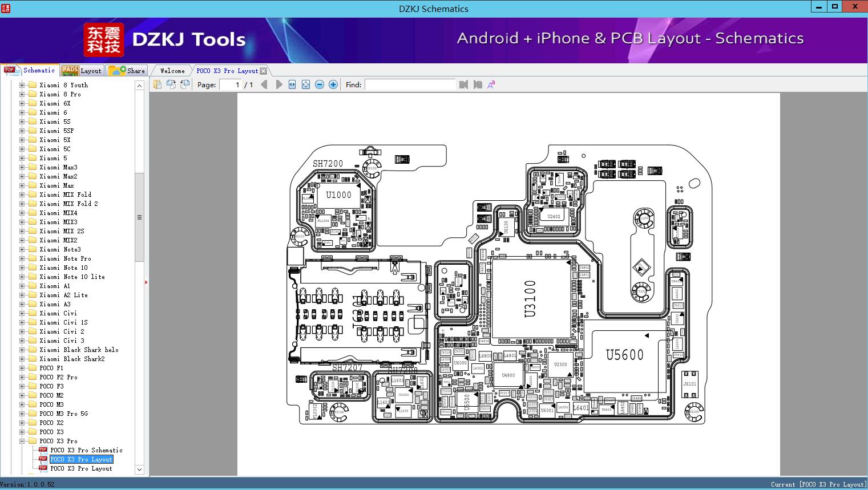Click the page number input field

click(x=229, y=84)
